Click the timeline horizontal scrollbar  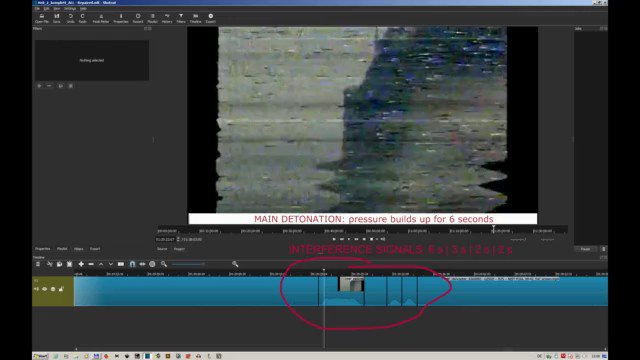point(340,349)
